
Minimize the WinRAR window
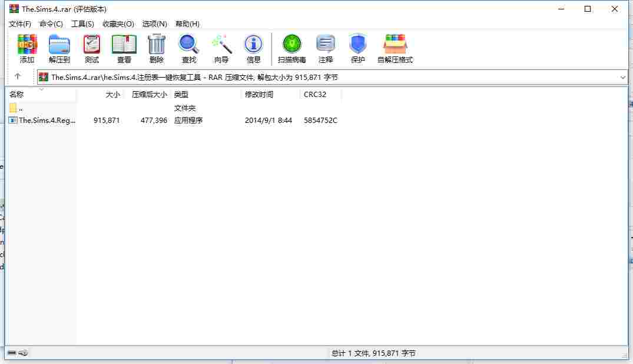pyautogui.click(x=561, y=9)
